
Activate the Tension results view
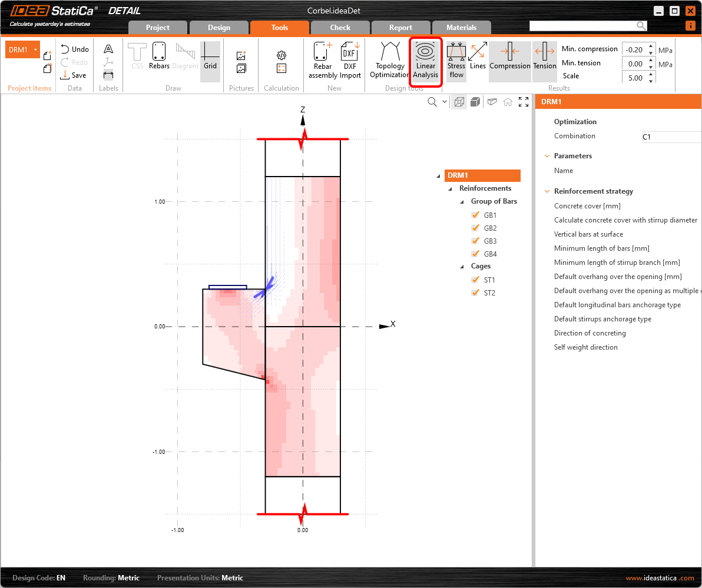point(545,59)
